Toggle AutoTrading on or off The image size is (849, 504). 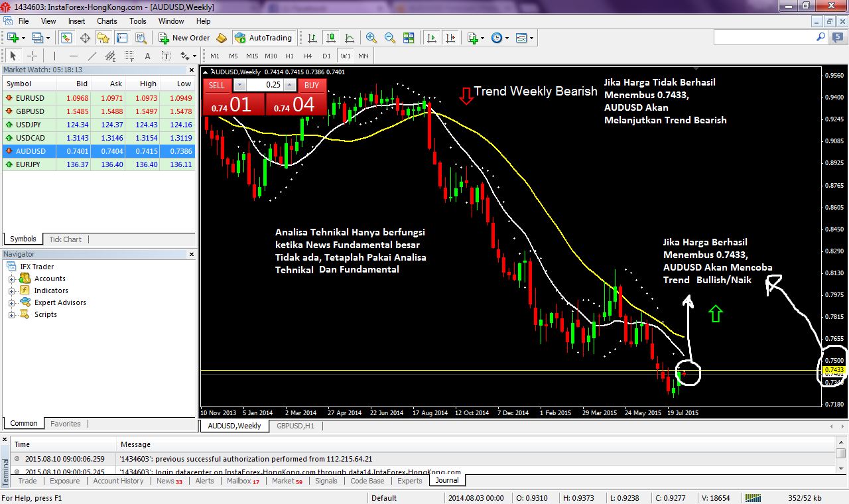(x=263, y=38)
